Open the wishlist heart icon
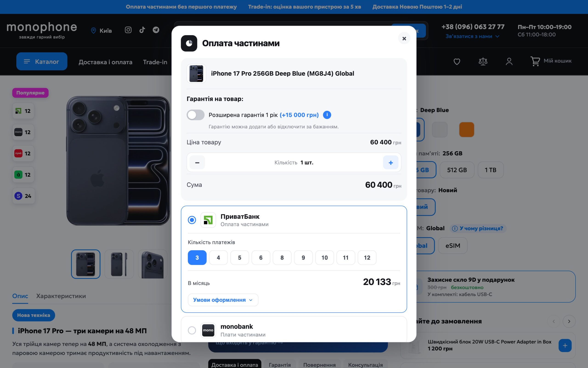The height and width of the screenshot is (368, 588). pyautogui.click(x=457, y=62)
